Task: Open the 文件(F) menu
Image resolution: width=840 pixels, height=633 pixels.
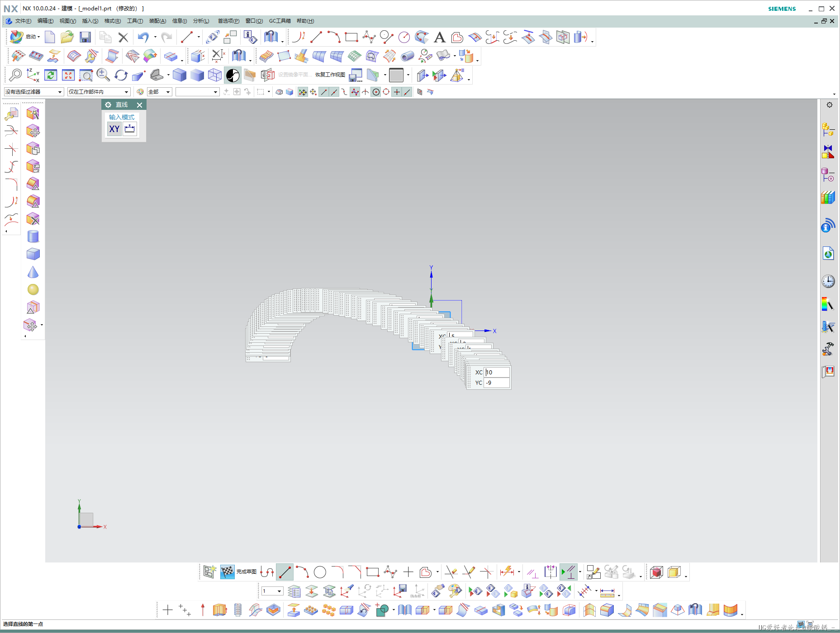Action: (x=23, y=21)
